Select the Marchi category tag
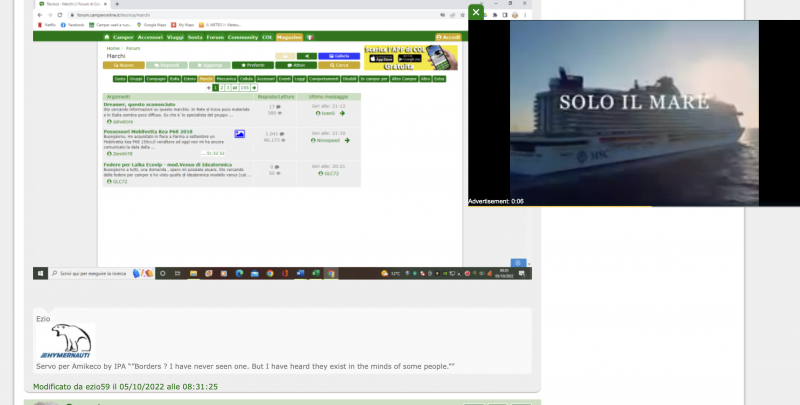The height and width of the screenshot is (405, 800). pos(205,77)
